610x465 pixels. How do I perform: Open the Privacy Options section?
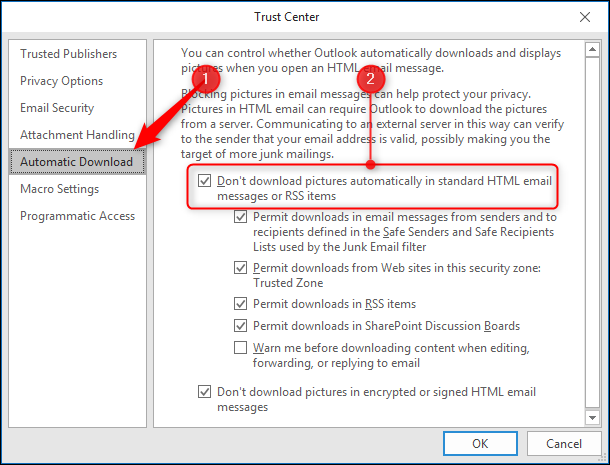tap(61, 81)
